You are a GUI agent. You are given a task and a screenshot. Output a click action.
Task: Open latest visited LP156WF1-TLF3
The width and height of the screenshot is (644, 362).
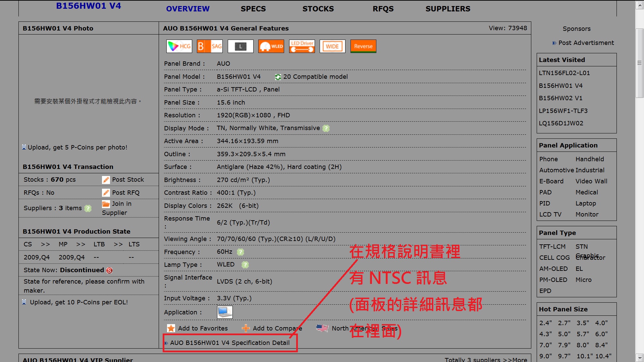[563, 111]
